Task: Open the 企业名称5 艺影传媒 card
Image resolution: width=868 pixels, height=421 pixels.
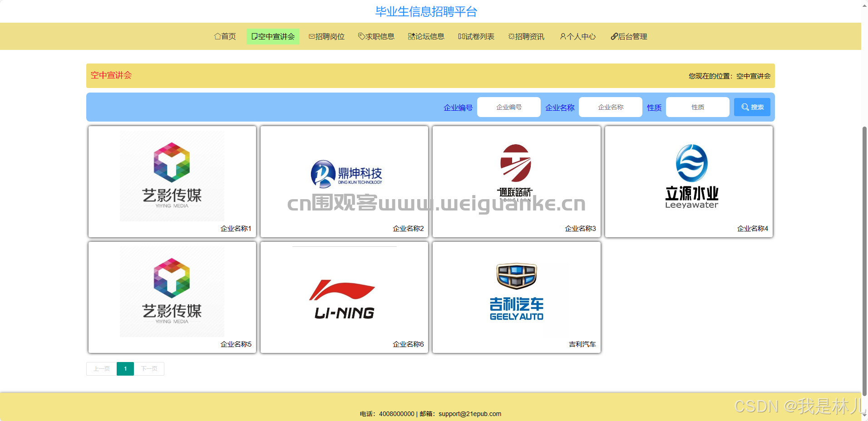Action: pos(172,297)
